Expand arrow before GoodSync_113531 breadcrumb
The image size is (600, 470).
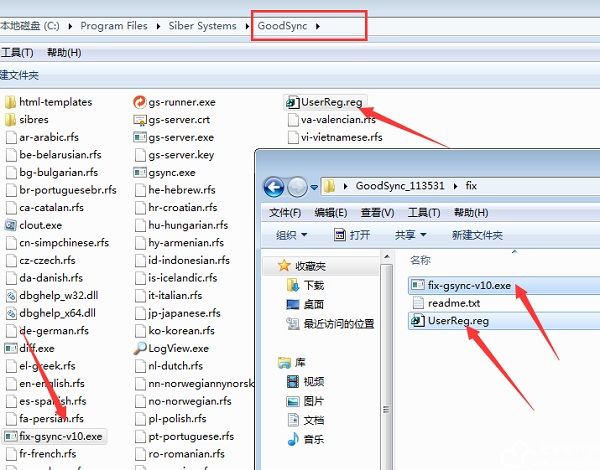click(346, 186)
